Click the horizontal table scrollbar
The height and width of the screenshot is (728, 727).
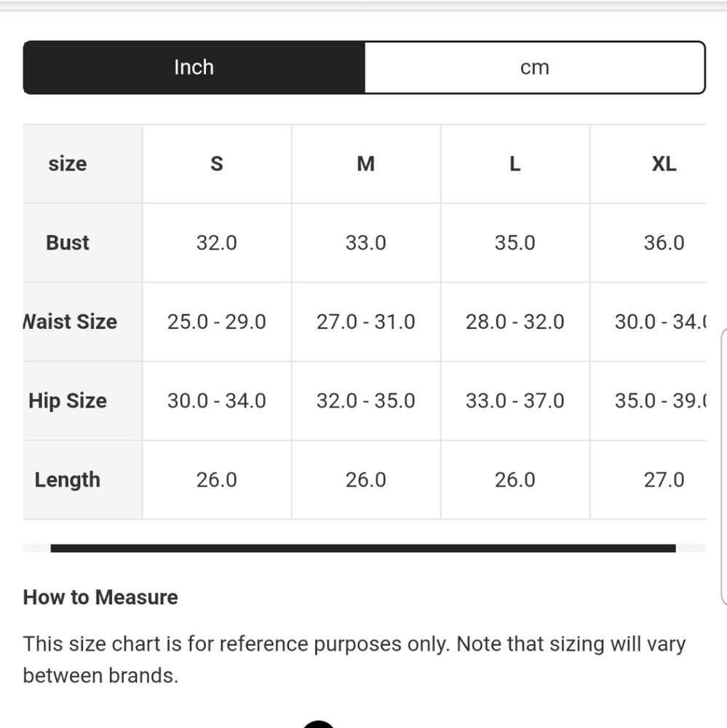363,548
